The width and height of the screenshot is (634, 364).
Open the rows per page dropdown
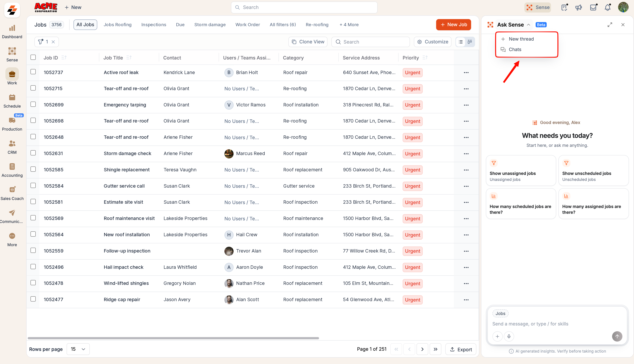click(78, 349)
